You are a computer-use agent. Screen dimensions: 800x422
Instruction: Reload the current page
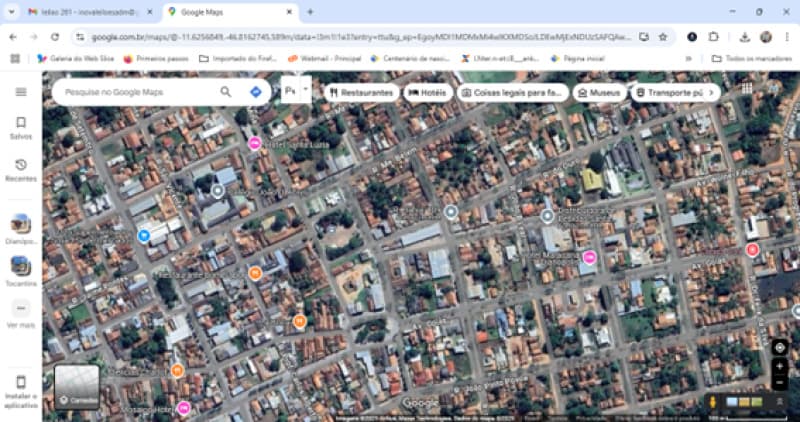pyautogui.click(x=55, y=37)
